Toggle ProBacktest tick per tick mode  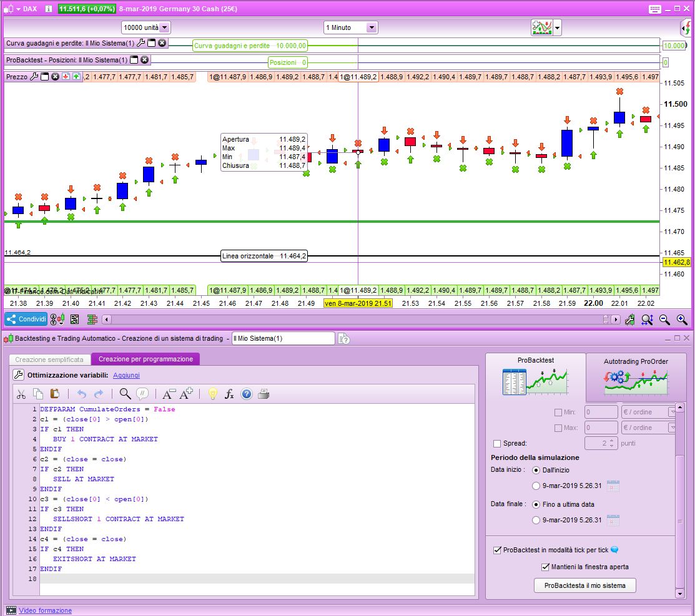point(497,550)
